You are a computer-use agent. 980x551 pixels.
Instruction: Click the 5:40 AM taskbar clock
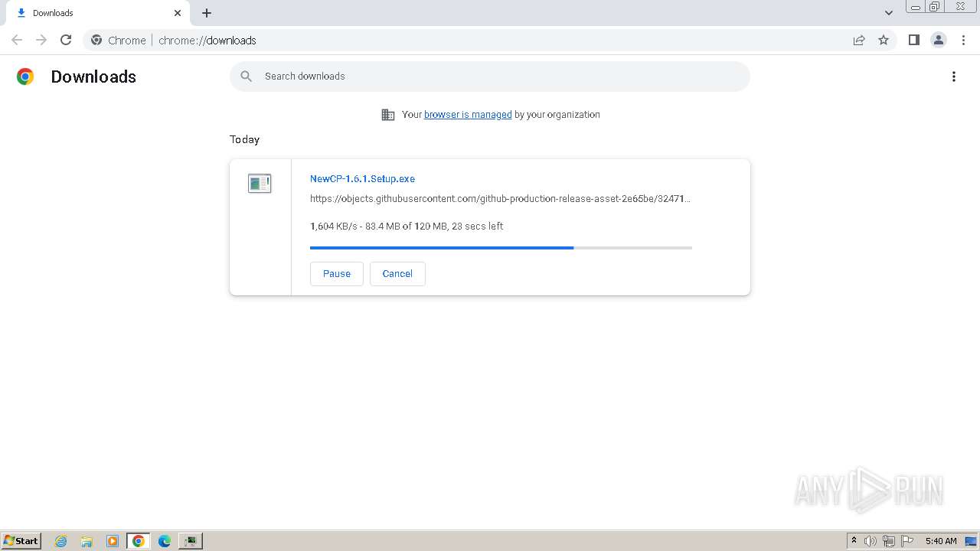pyautogui.click(x=941, y=541)
